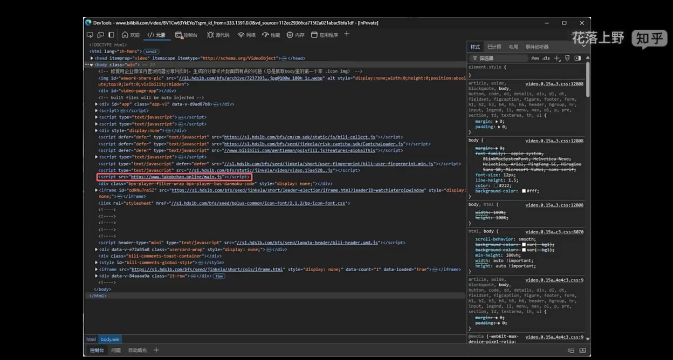Viewport: 673px width, 360px height.
Task: Toggle the .cls class editor button
Action: tap(546, 58)
